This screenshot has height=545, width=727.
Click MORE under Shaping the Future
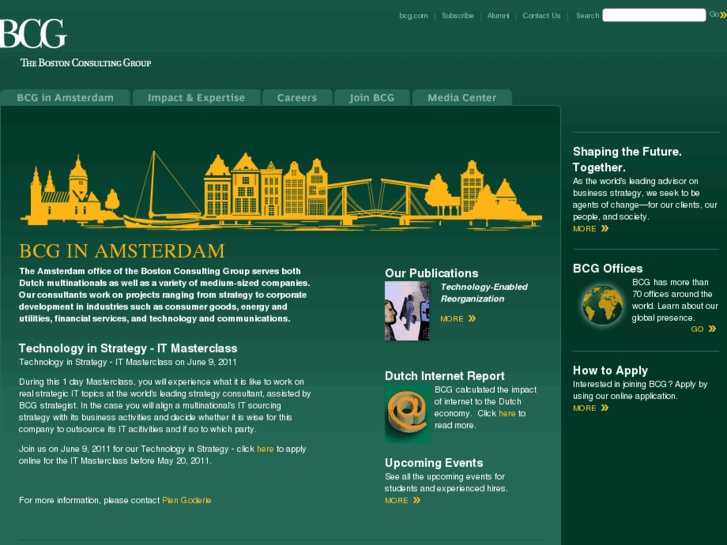pyautogui.click(x=591, y=229)
